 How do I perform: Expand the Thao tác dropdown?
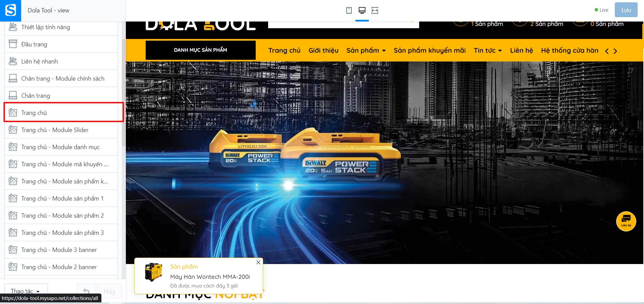[x=26, y=291]
